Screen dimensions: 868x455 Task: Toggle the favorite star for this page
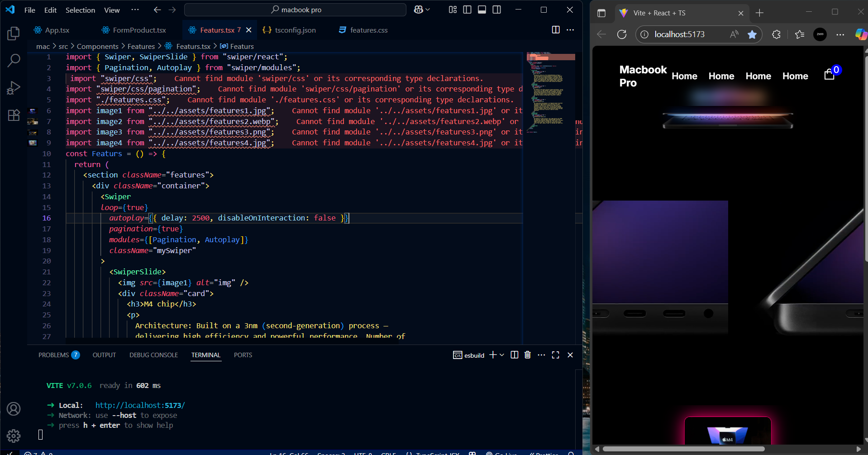pyautogui.click(x=752, y=34)
